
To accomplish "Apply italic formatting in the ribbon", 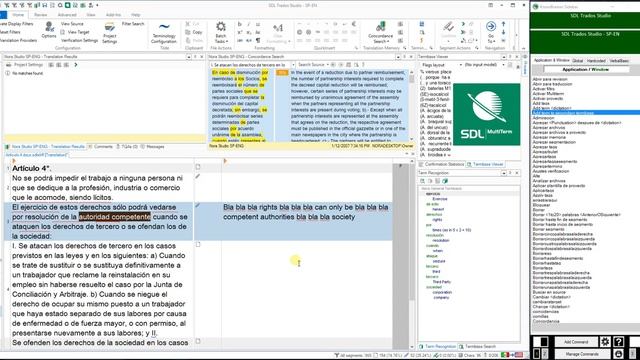I will [249, 24].
